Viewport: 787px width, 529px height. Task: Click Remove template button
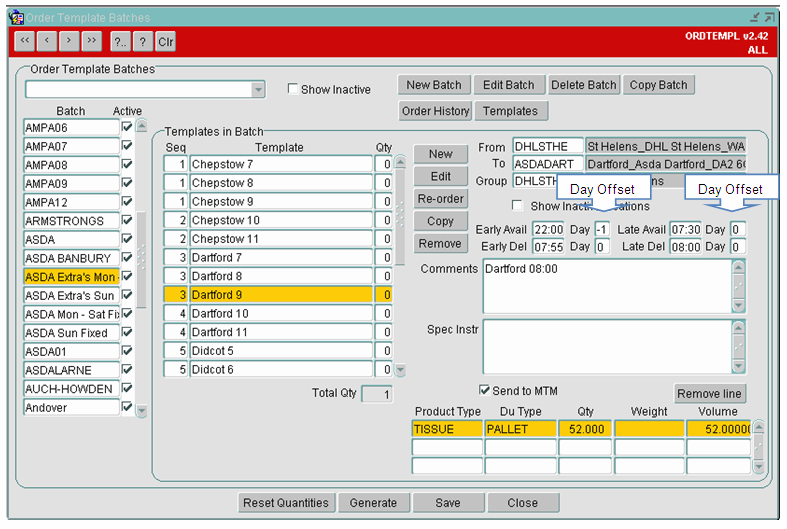441,243
